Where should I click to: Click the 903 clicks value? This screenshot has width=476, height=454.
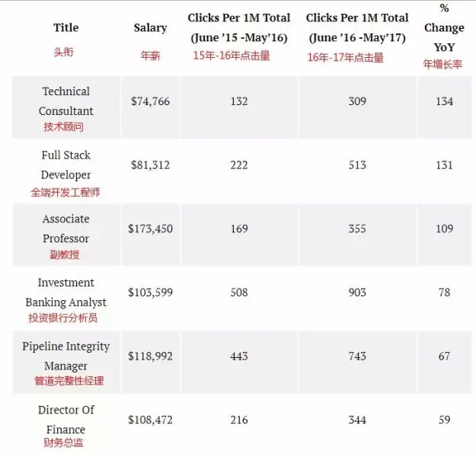(356, 293)
